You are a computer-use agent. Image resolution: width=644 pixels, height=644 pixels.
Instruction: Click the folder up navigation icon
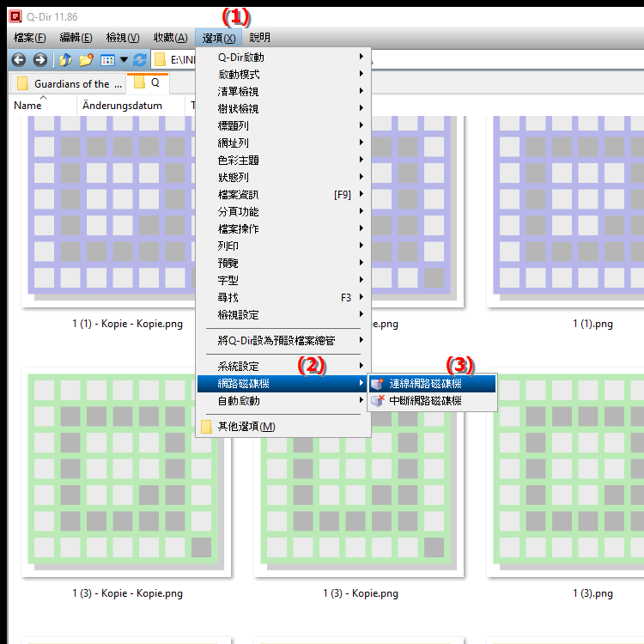(x=65, y=60)
